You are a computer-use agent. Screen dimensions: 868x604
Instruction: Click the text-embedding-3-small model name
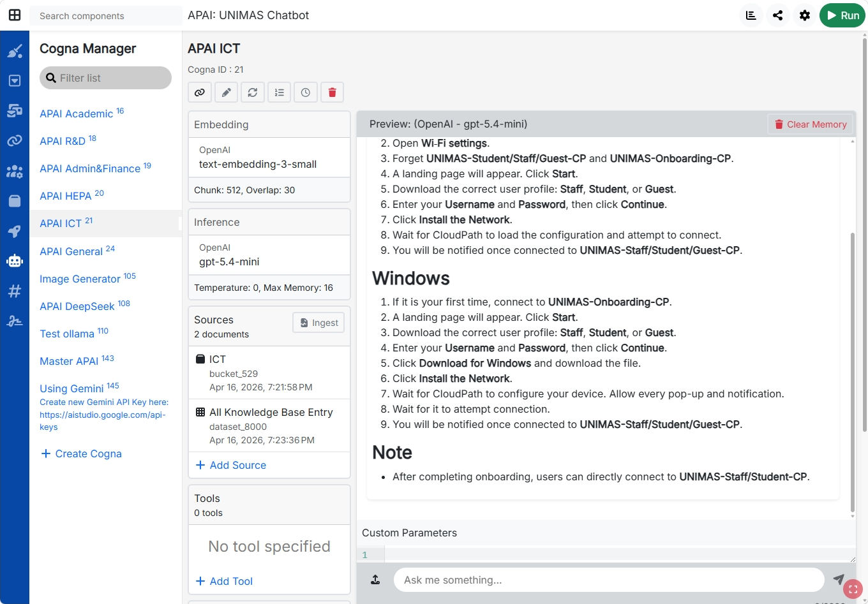tap(258, 164)
